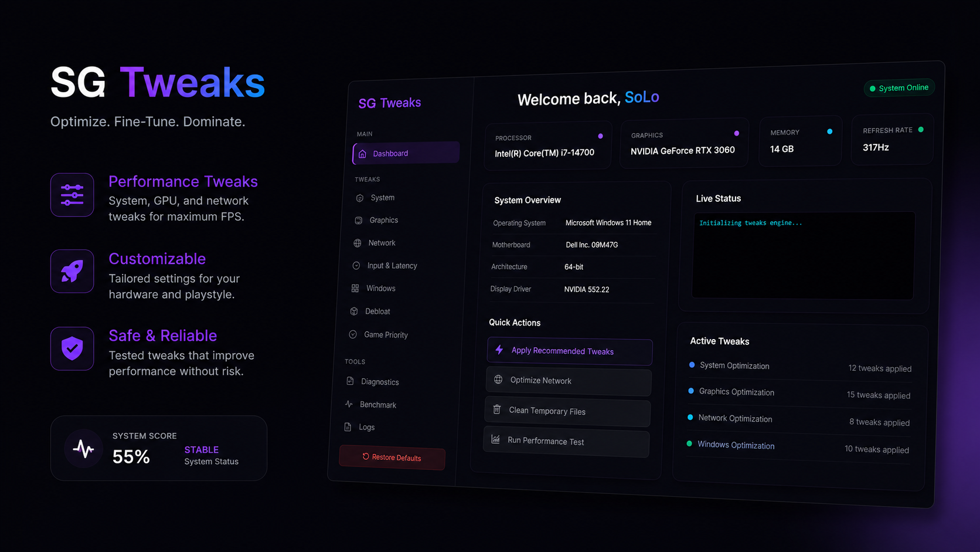Click the Processor info card
Viewport: 980px width, 552px height.
[x=548, y=145]
